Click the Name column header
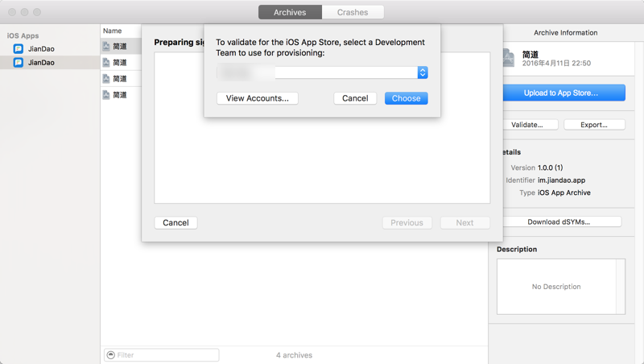The height and width of the screenshot is (364, 644). tap(113, 31)
